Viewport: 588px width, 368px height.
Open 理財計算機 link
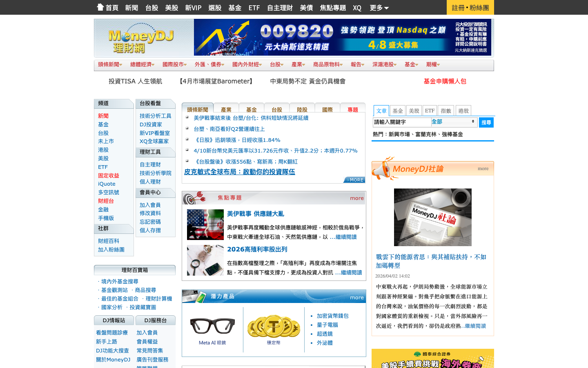click(x=159, y=298)
